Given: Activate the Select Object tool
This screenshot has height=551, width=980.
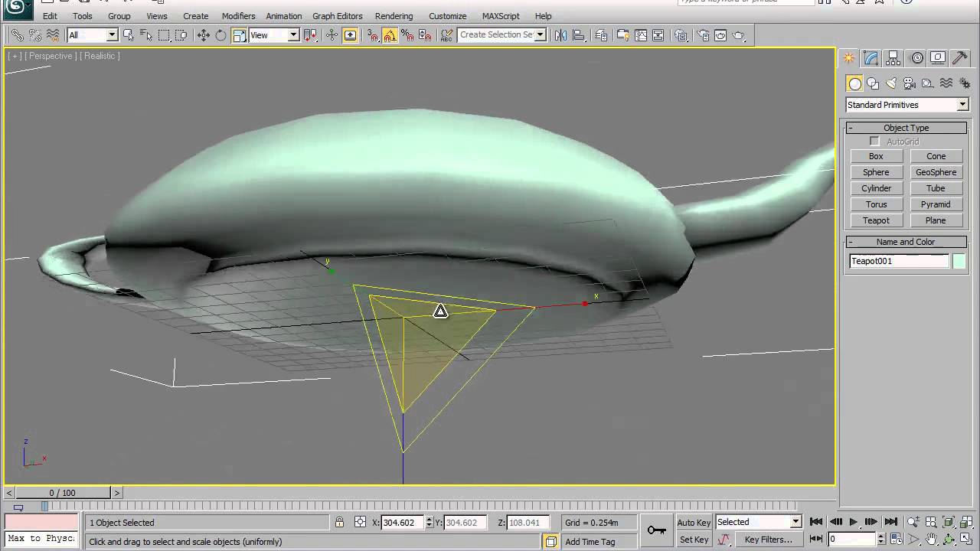Looking at the screenshot, I should point(128,35).
